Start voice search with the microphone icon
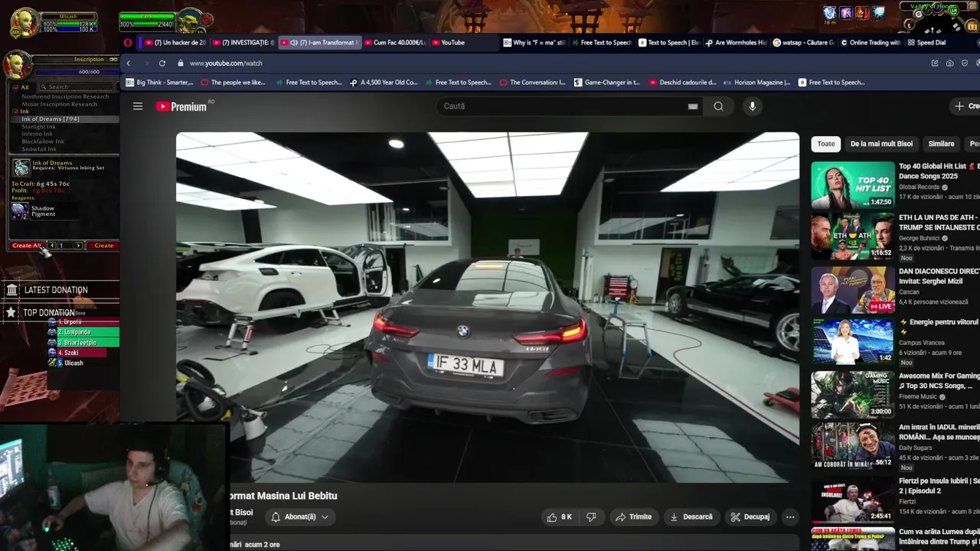 [752, 106]
